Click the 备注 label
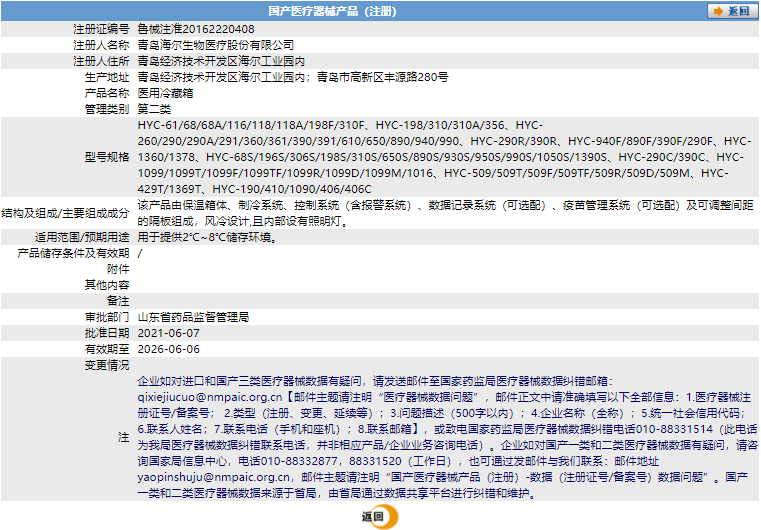Screen dimensions: 761x530 pyautogui.click(x=118, y=301)
